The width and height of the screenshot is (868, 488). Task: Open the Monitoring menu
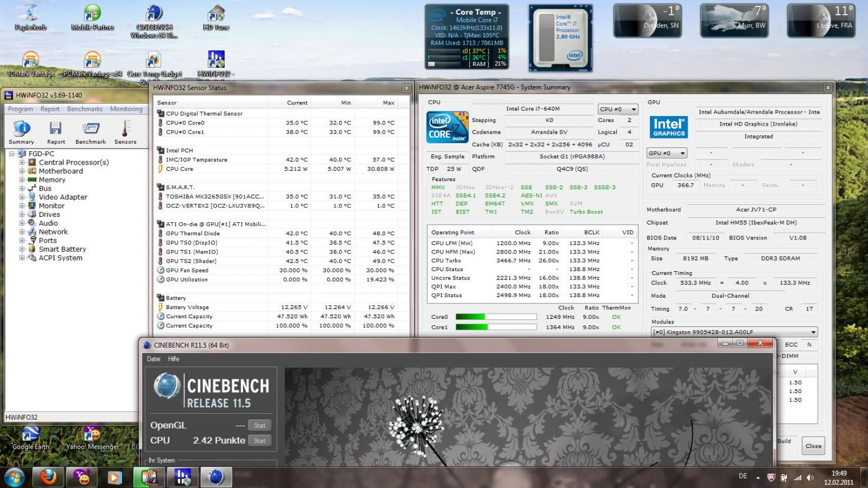126,109
